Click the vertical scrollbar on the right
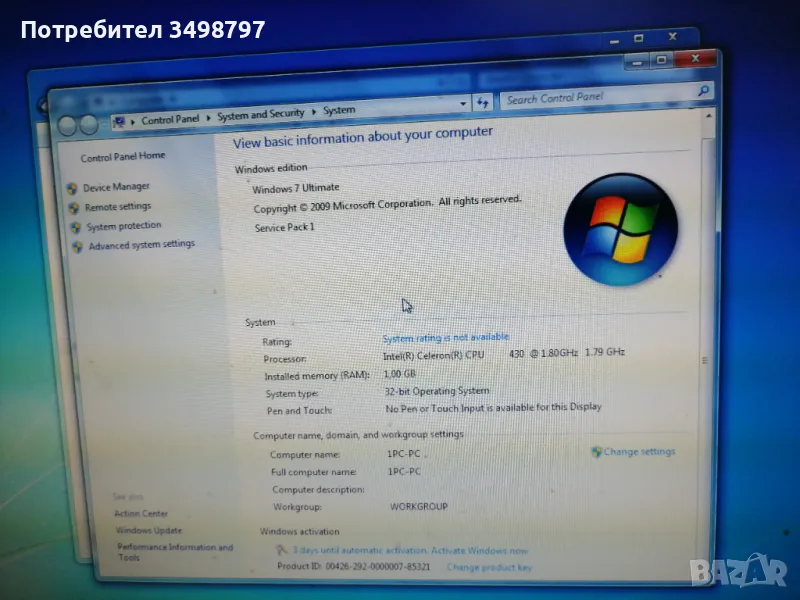Image resolution: width=800 pixels, height=600 pixels. click(707, 360)
